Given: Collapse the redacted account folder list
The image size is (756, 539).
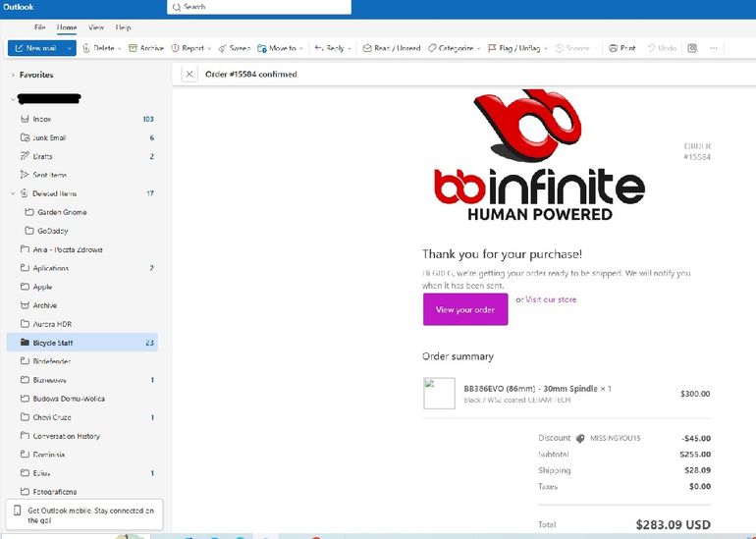Looking at the screenshot, I should [13, 99].
